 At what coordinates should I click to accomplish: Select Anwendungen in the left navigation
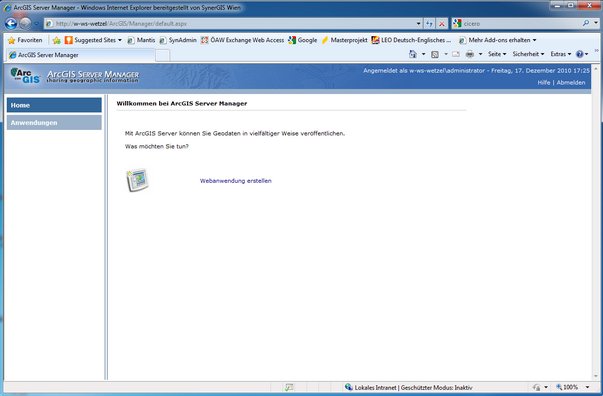54,123
